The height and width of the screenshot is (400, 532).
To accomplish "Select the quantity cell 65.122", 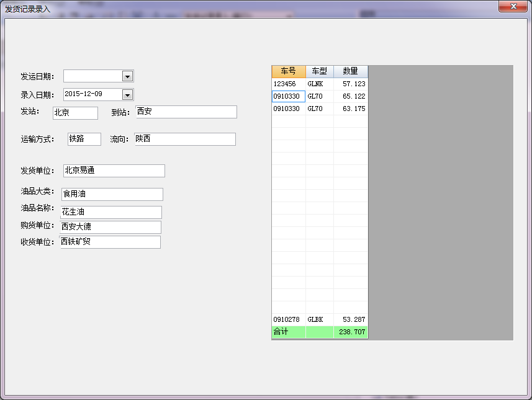I will click(x=351, y=96).
